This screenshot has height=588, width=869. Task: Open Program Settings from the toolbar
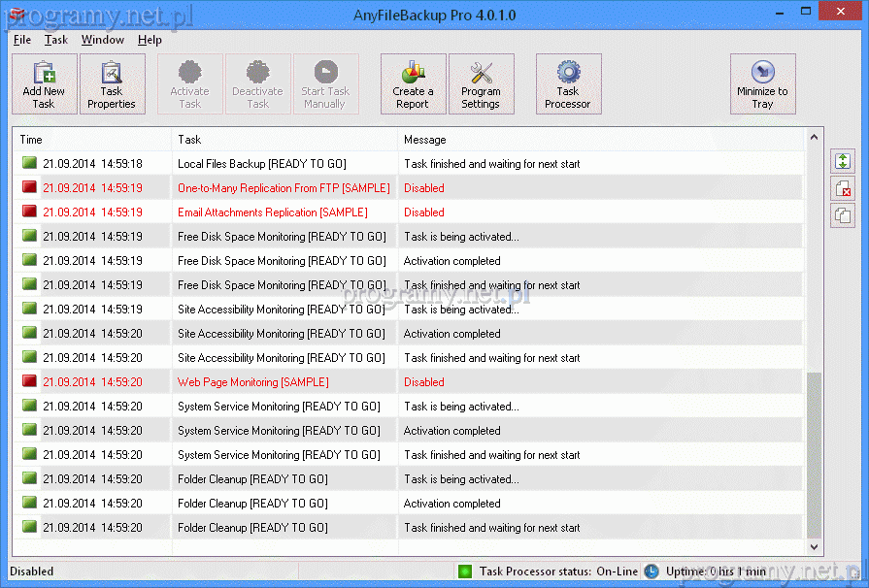point(481,83)
